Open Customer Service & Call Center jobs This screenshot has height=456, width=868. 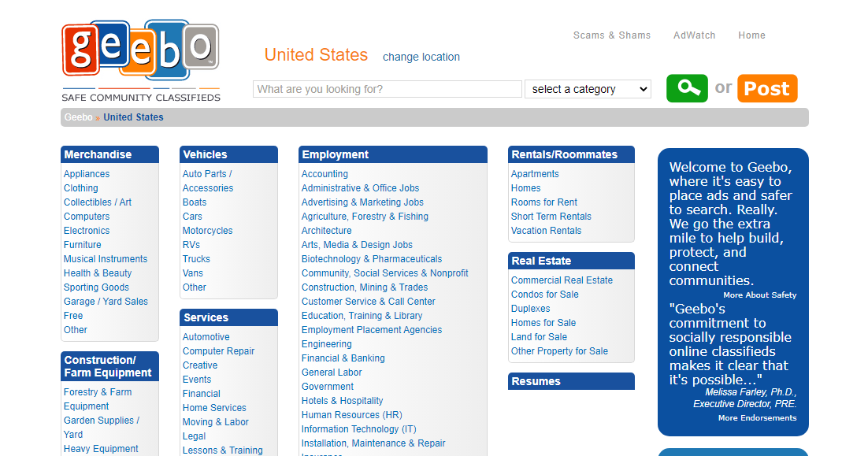(369, 302)
